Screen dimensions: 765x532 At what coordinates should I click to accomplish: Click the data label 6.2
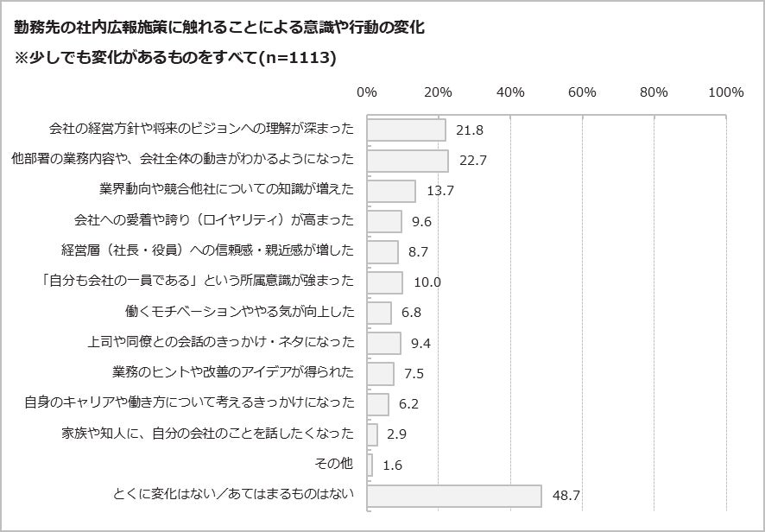[409, 404]
